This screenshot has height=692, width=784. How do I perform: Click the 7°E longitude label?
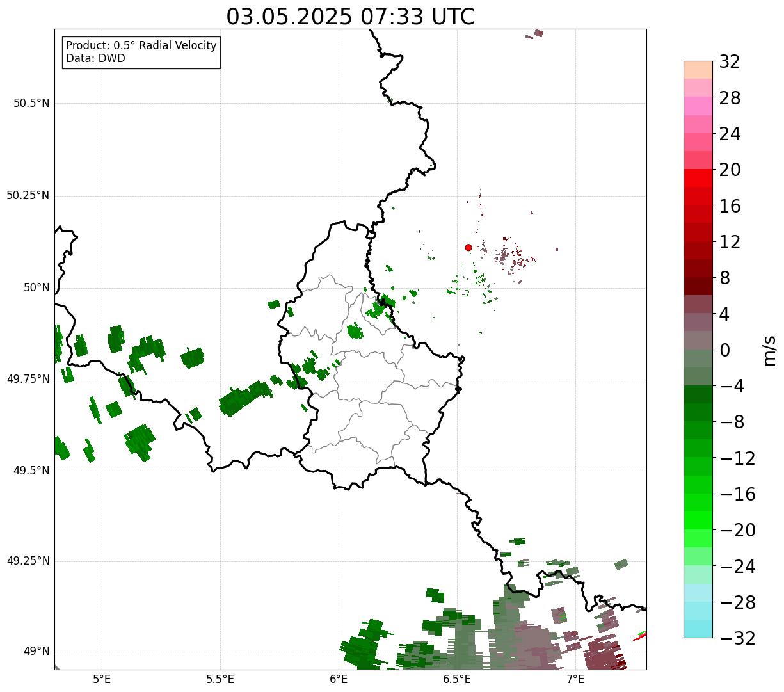point(575,679)
